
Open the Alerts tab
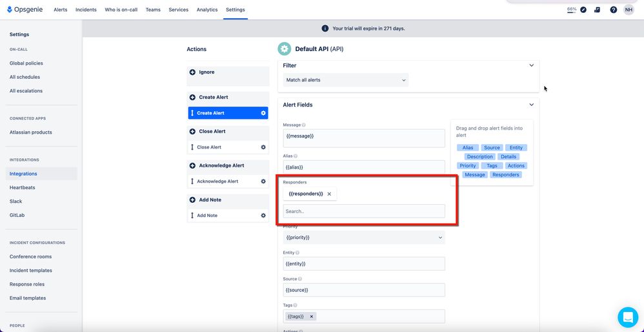(61, 10)
